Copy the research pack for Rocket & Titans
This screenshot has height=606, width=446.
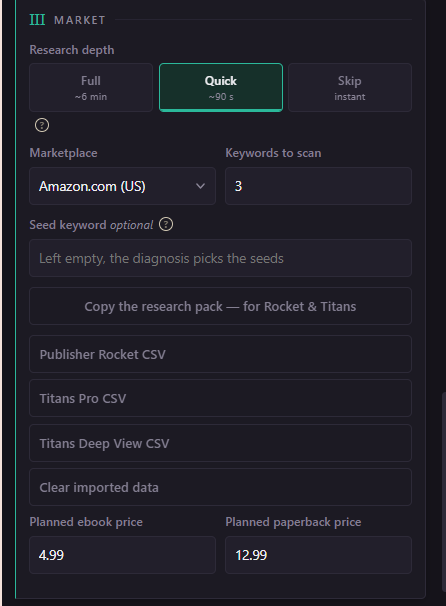(x=220, y=306)
